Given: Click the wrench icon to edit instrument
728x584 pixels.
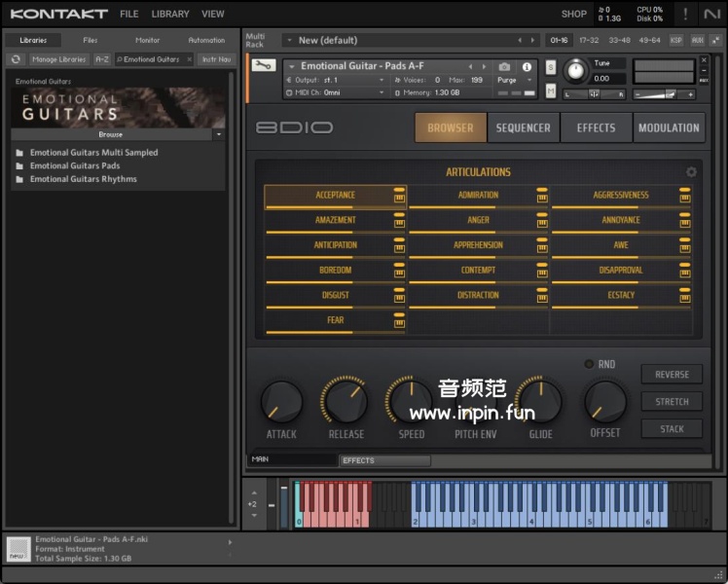Looking at the screenshot, I should coord(263,65).
